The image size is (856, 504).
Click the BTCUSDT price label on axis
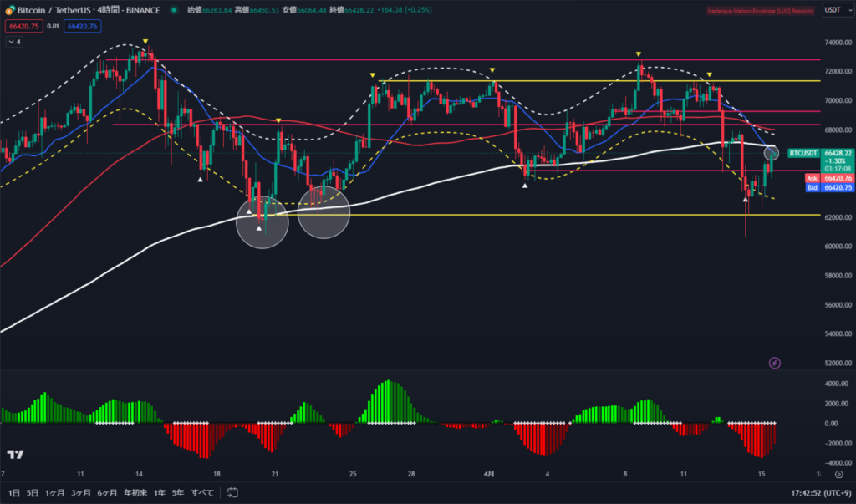803,154
